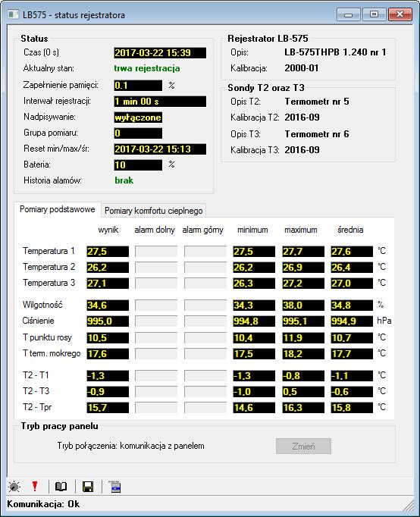
Task: Click Temperatura 3 alarm górny field
Action: [205, 284]
